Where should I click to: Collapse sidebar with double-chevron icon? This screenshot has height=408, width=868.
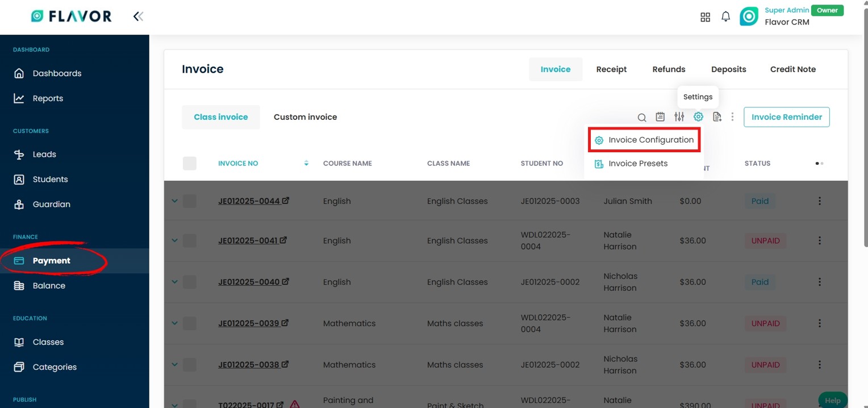pos(138,16)
